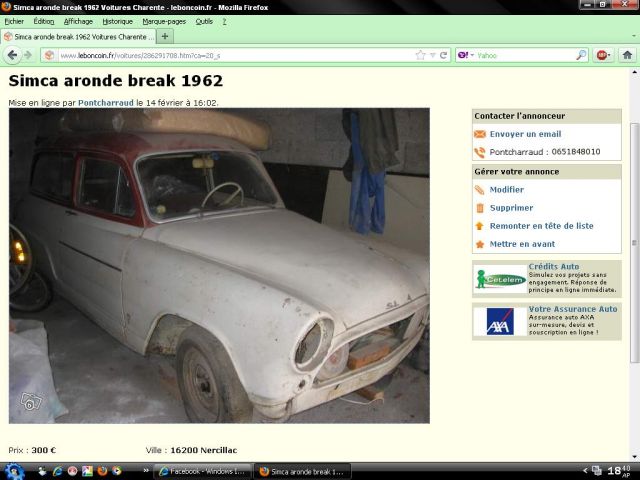This screenshot has height=480, width=640.
Task: Click the Simca car photo
Action: [x=219, y=266]
